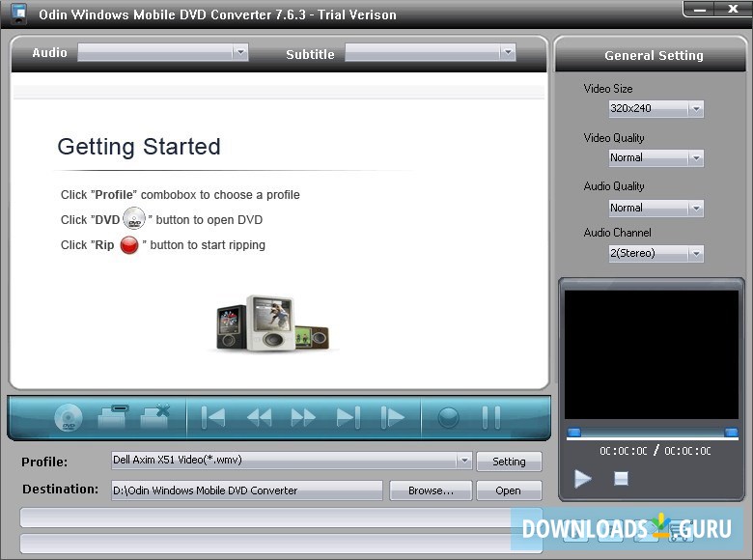Click the left preview trim slider handle
753x560 pixels.
tap(574, 432)
